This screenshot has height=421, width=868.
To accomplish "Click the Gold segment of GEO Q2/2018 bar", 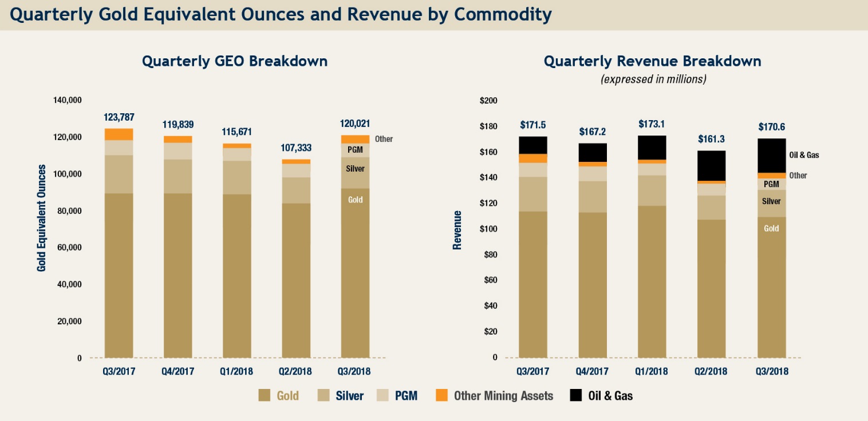I will [296, 280].
